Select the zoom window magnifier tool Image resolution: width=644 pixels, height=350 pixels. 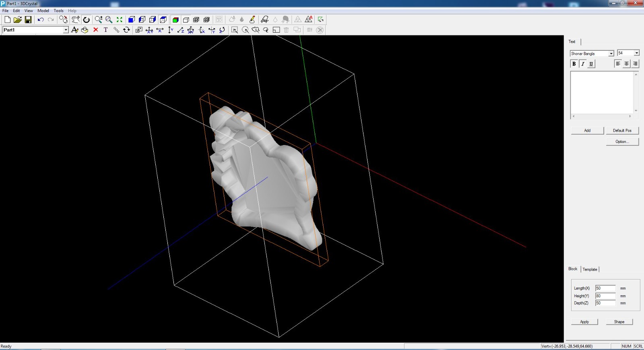[x=109, y=19]
